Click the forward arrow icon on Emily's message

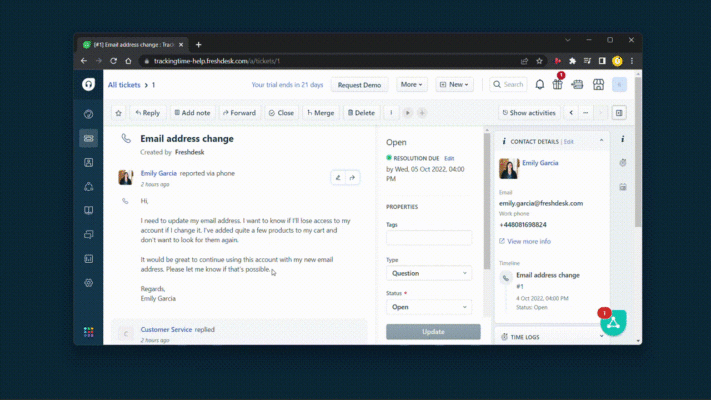(352, 178)
